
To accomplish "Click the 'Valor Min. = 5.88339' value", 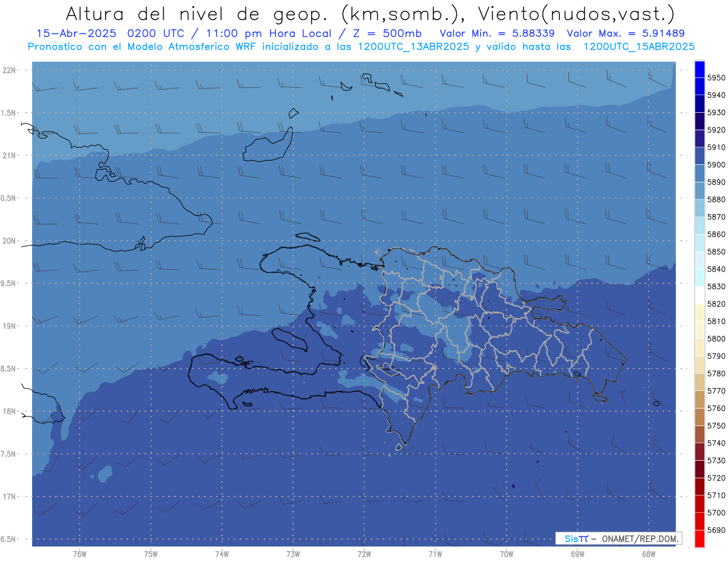I will pos(497,33).
